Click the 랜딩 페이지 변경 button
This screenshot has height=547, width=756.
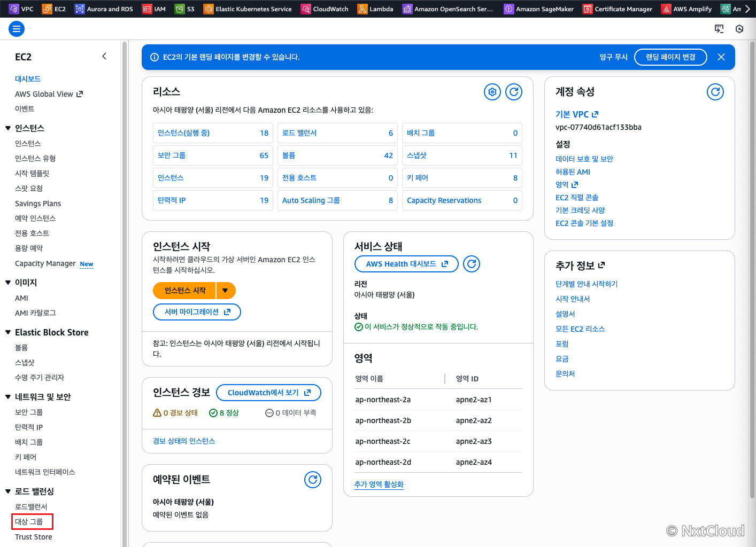[x=670, y=57]
